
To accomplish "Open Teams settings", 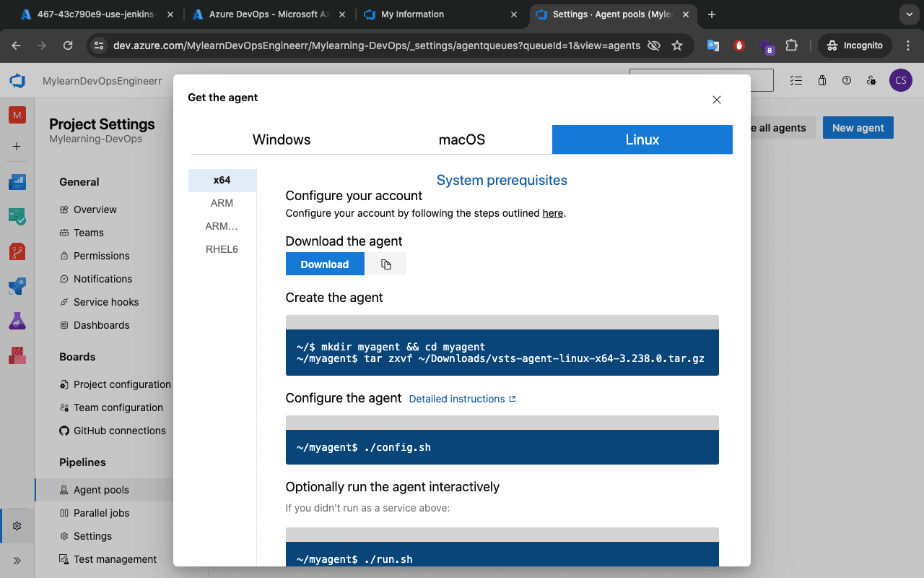I will [89, 233].
